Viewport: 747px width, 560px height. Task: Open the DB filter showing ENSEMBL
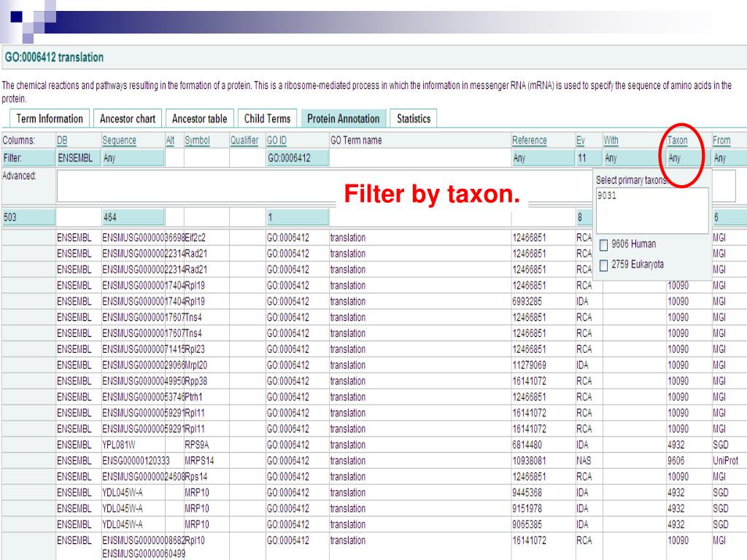point(78,158)
